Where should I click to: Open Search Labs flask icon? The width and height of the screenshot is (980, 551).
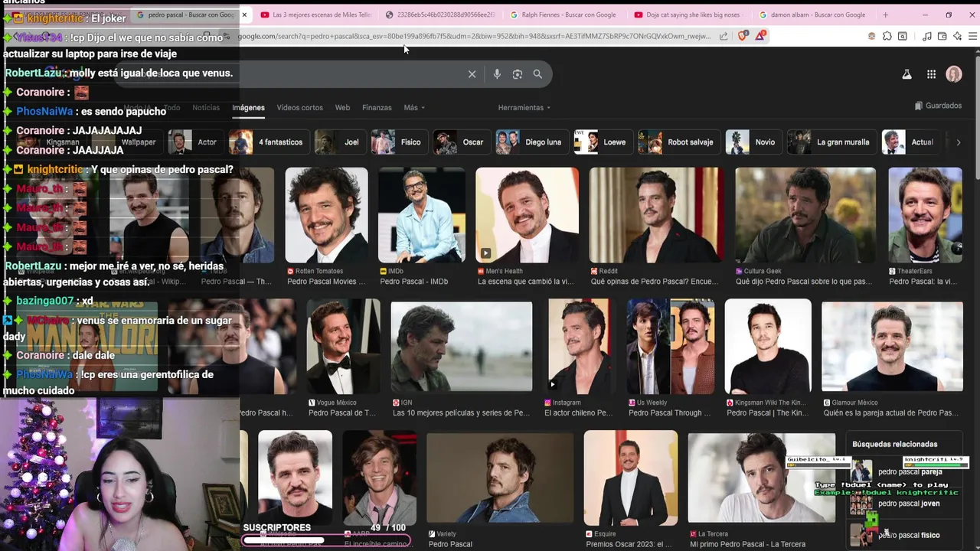(906, 74)
